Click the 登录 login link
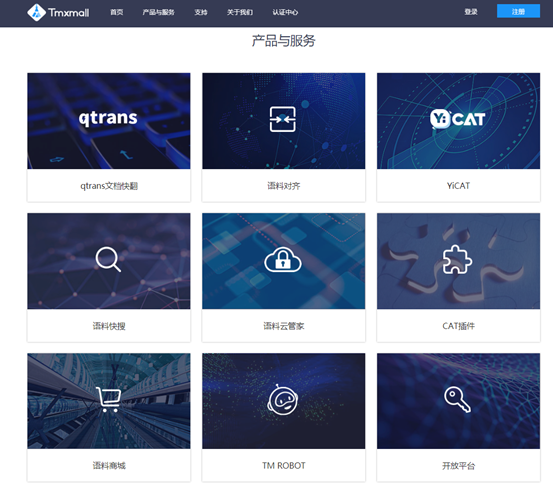This screenshot has width=553, height=495. pyautogui.click(x=471, y=12)
